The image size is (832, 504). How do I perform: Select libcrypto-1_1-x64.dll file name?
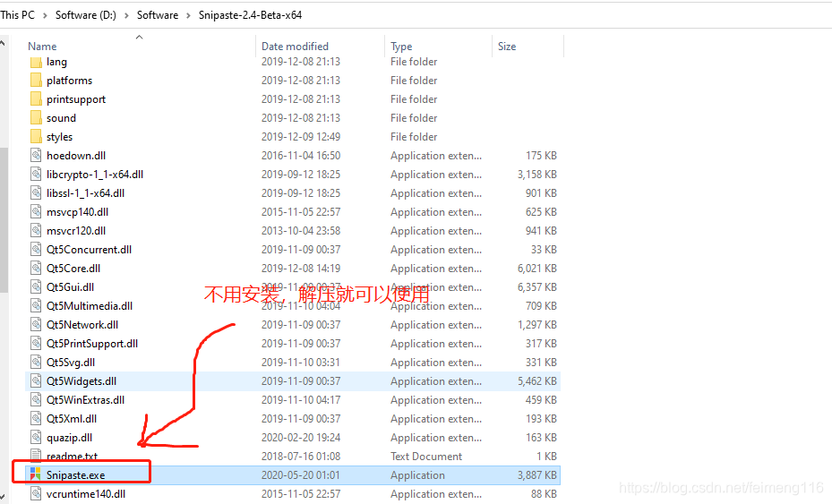[x=95, y=175]
